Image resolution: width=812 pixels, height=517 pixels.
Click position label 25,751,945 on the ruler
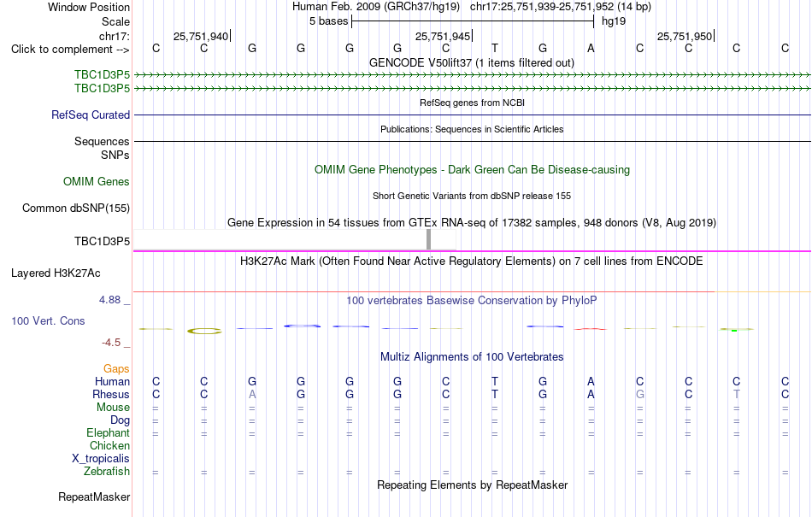coord(443,36)
